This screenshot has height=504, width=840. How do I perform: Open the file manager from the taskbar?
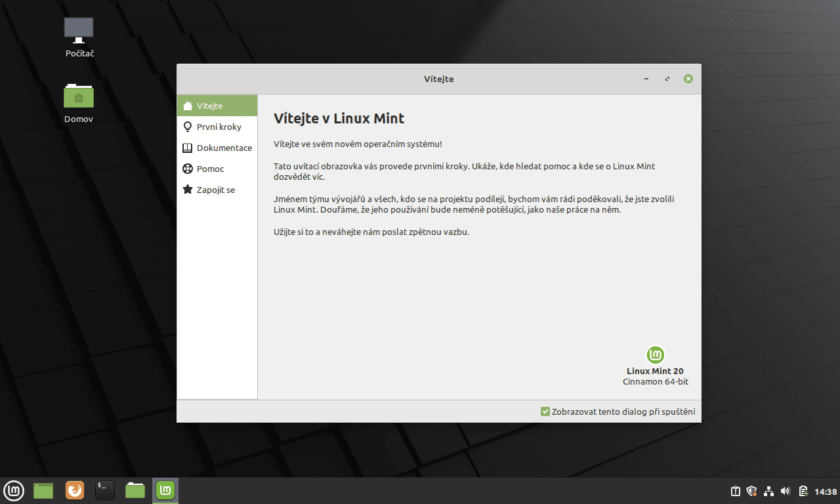click(x=135, y=490)
